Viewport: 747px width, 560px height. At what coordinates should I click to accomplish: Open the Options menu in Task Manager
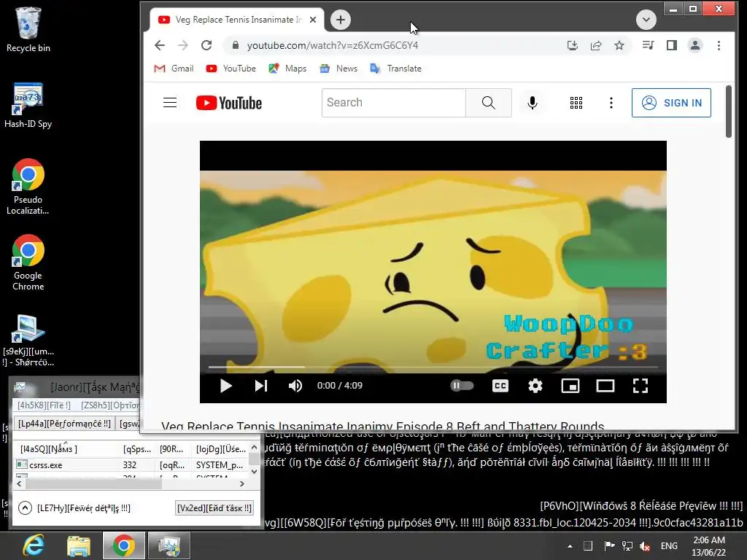110,405
